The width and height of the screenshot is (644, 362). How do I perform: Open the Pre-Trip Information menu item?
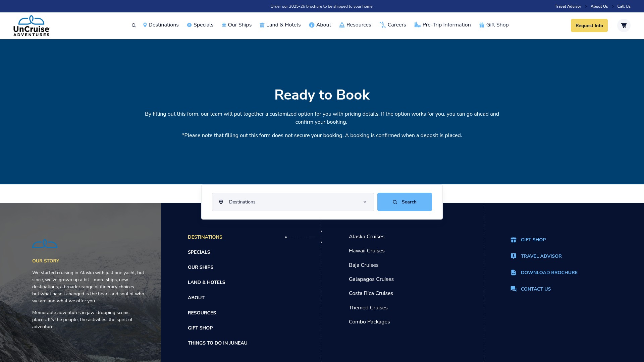click(446, 25)
